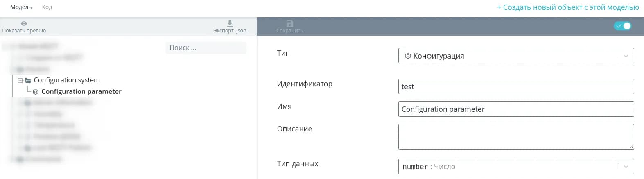This screenshot has width=644, height=179.
Task: Click the Показать превью label
Action: point(24,31)
